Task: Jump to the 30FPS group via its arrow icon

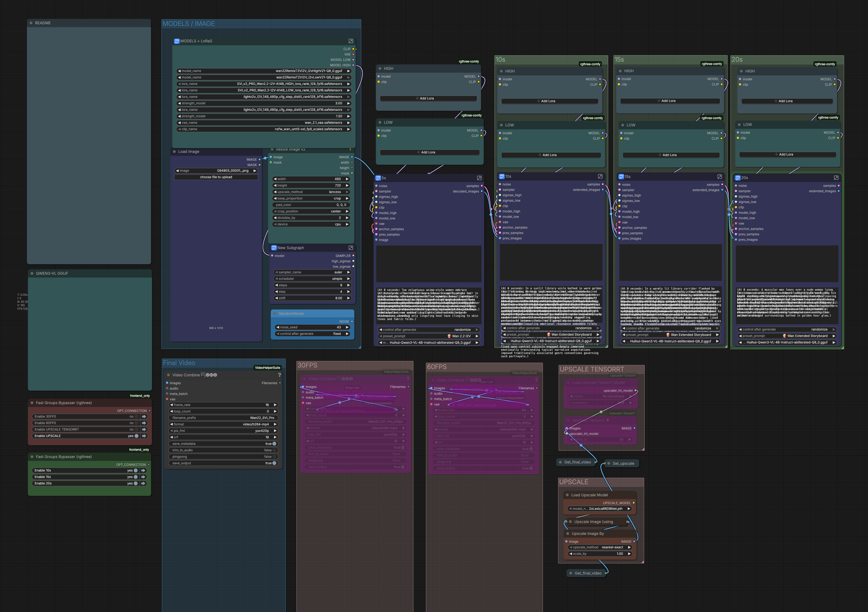Action: [144, 416]
